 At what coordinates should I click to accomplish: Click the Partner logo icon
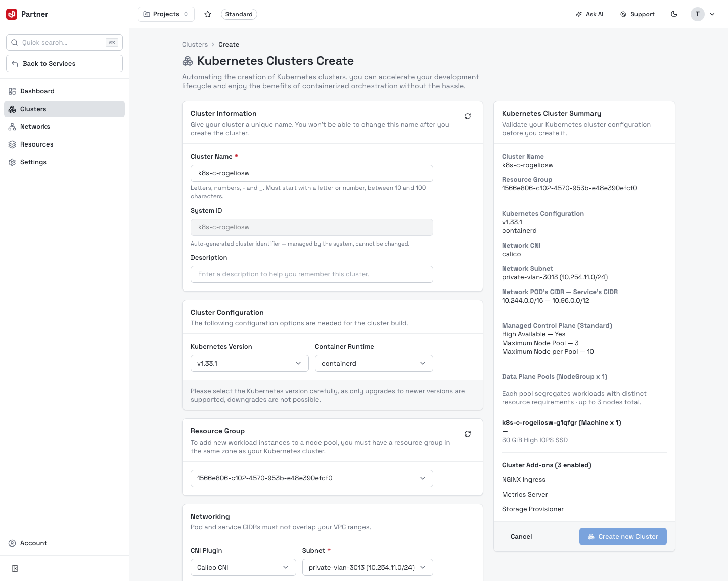point(12,14)
